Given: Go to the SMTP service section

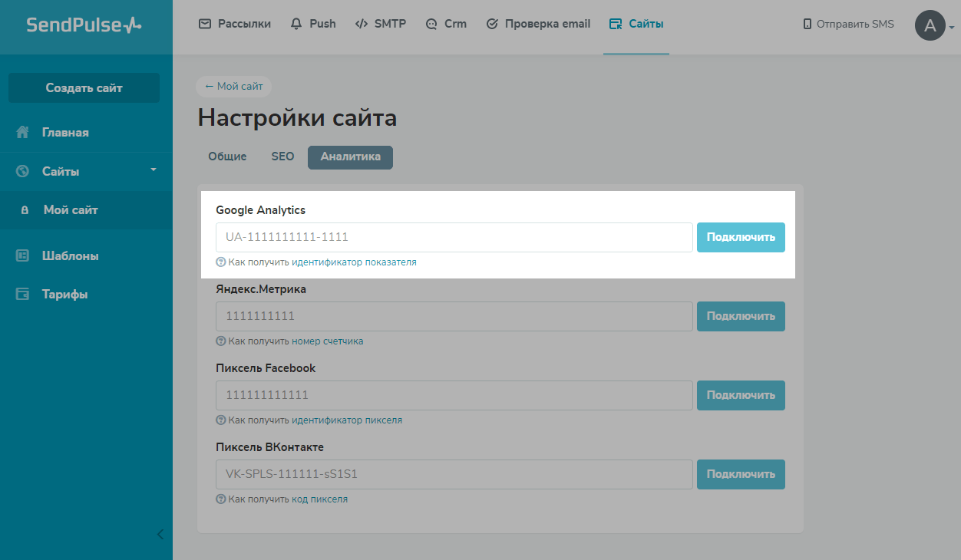Looking at the screenshot, I should 380,24.
